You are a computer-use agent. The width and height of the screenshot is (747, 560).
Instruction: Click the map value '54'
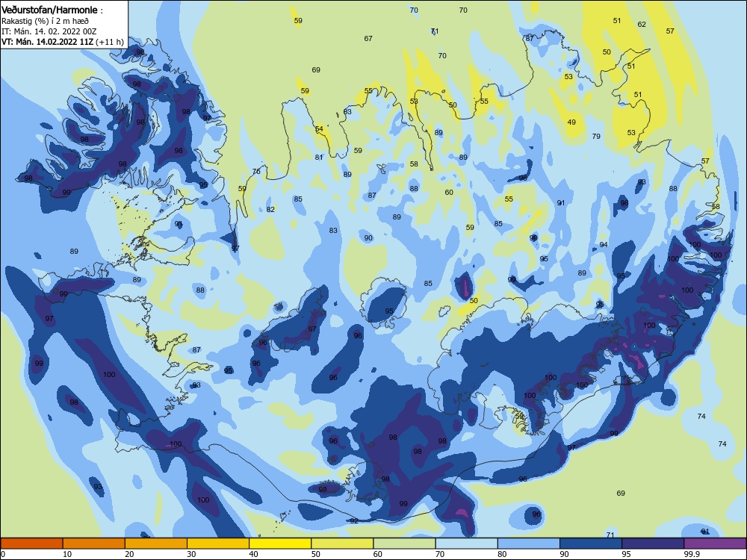(319, 129)
